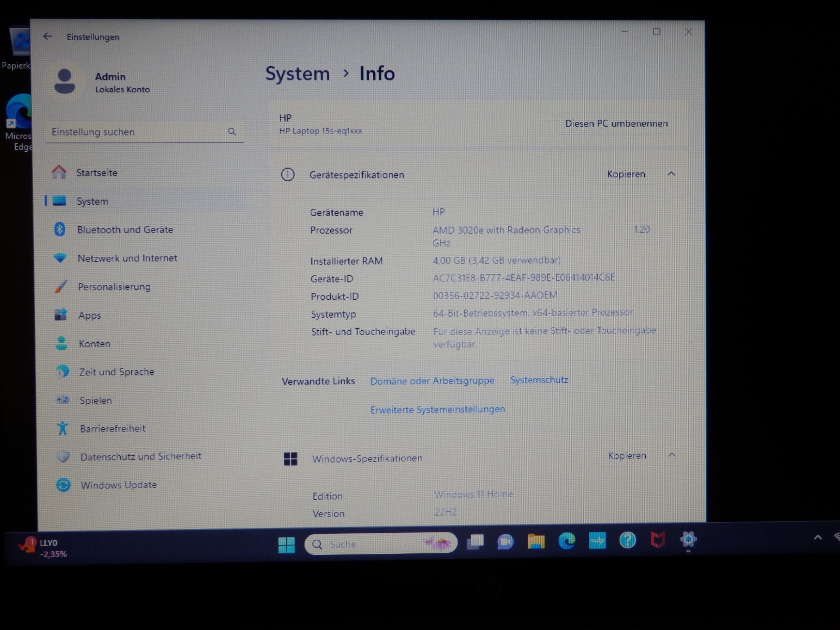Screen dimensions: 840x630
Task: Launch Microsoft Edge from the taskbar
Action: [566, 540]
